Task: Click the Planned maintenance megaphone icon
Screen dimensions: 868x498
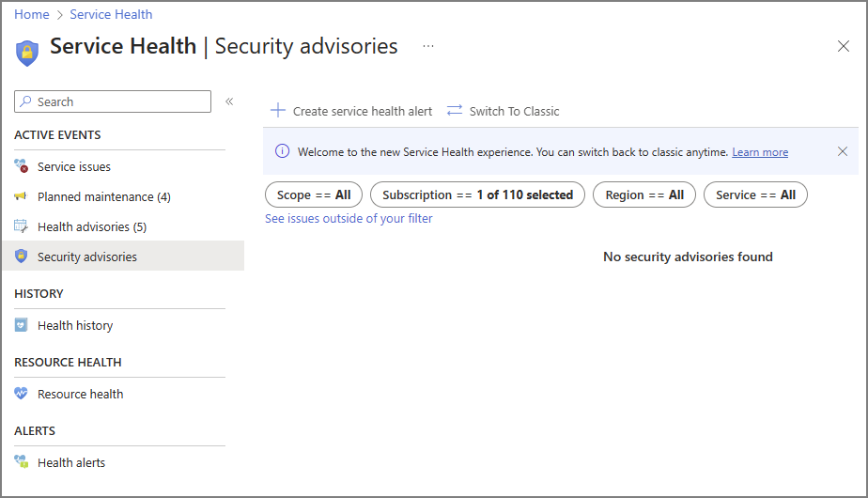Action: (x=21, y=196)
